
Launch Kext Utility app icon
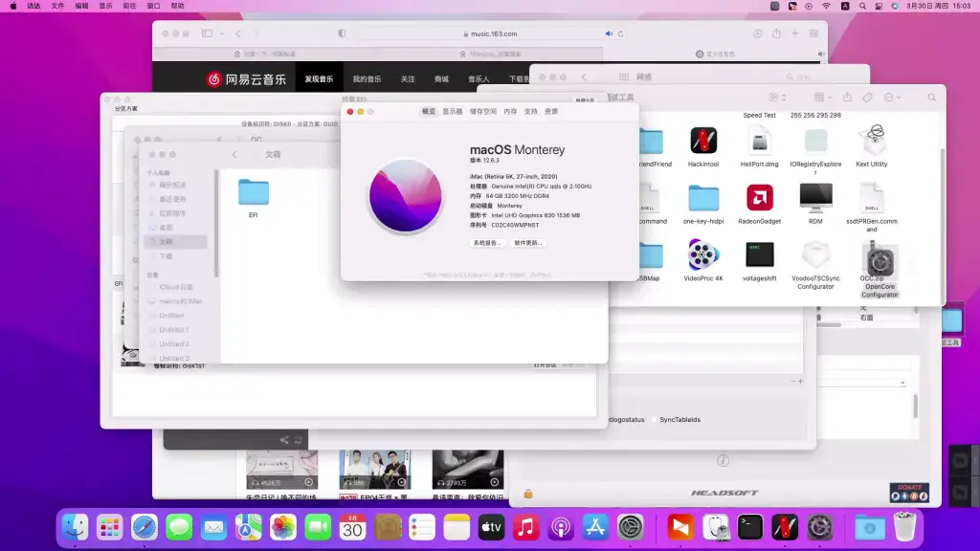click(872, 140)
